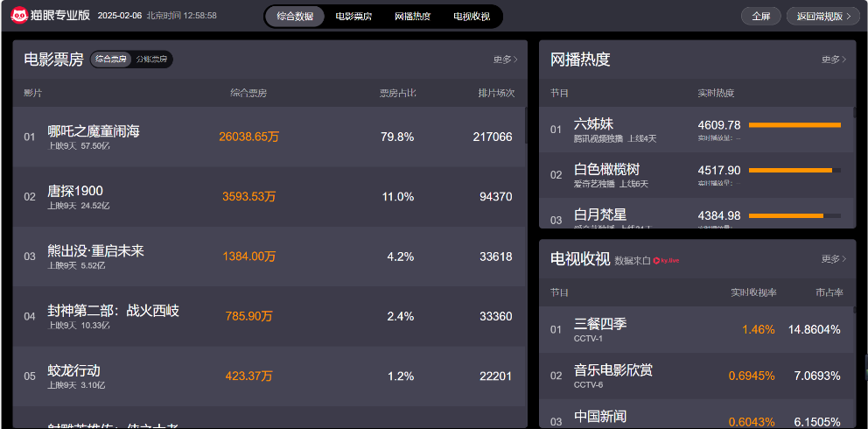Click the 14.8604% market share value

pos(815,330)
